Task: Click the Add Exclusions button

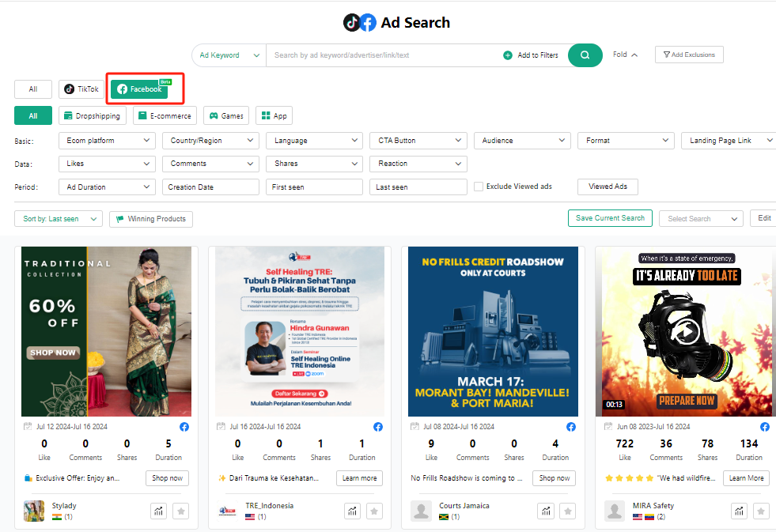Action: click(689, 55)
